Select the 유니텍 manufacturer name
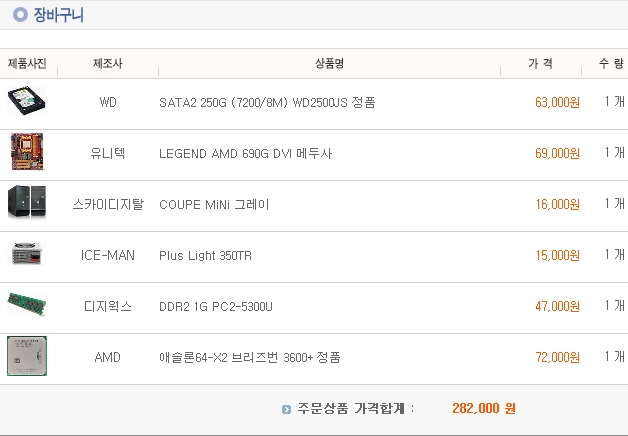This screenshot has width=628, height=436. pyautogui.click(x=107, y=153)
